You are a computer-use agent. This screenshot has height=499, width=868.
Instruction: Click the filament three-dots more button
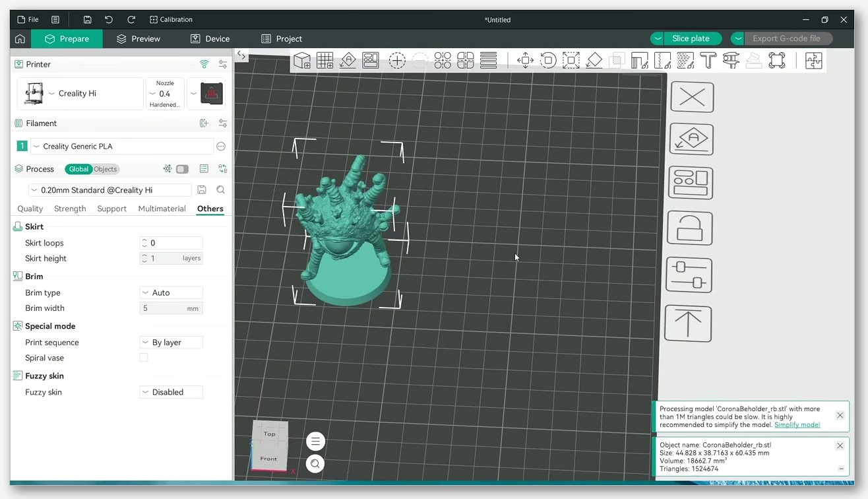coord(221,146)
